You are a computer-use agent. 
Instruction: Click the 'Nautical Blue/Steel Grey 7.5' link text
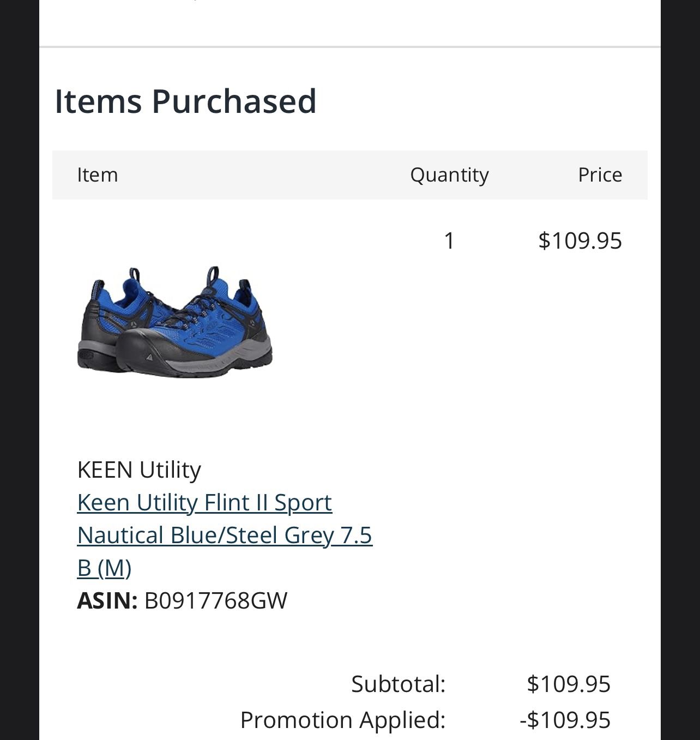224,535
